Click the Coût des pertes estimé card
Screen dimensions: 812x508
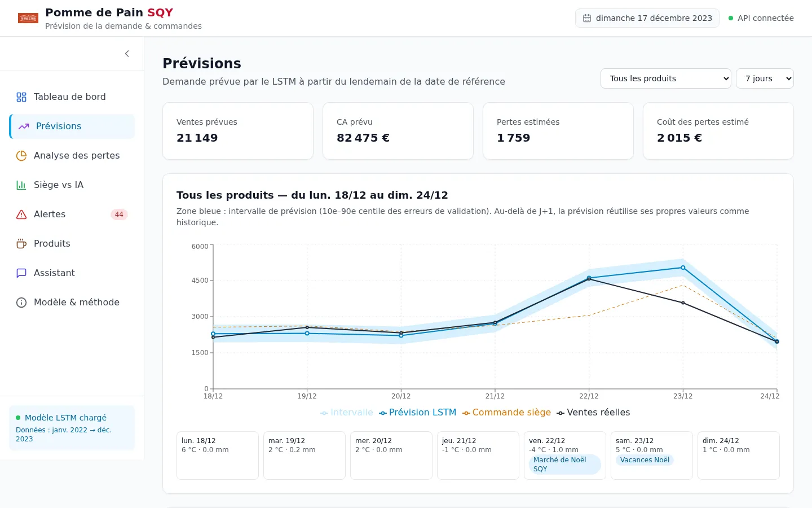[x=718, y=131]
